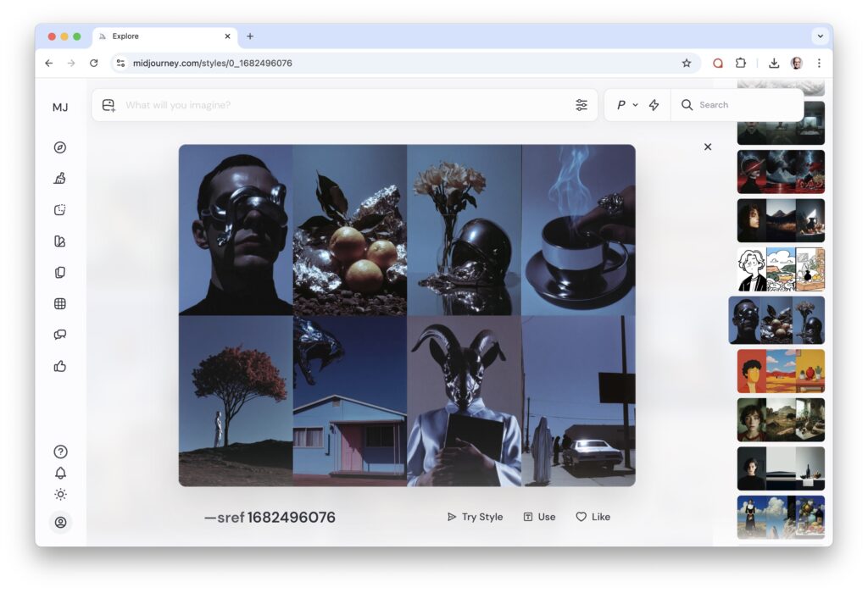Click the Use button
The width and height of the screenshot is (868, 593).
[539, 517]
